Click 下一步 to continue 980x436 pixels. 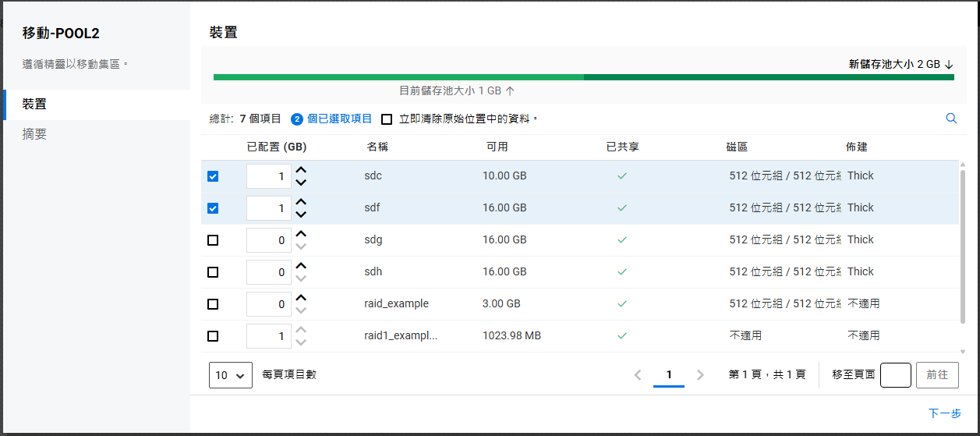point(944,413)
